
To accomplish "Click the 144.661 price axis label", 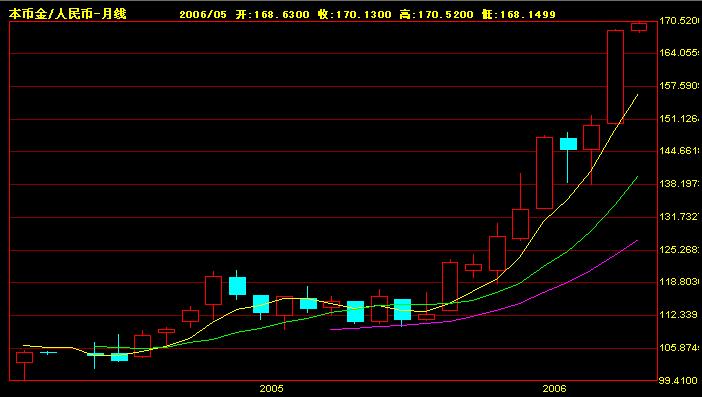I will point(680,151).
